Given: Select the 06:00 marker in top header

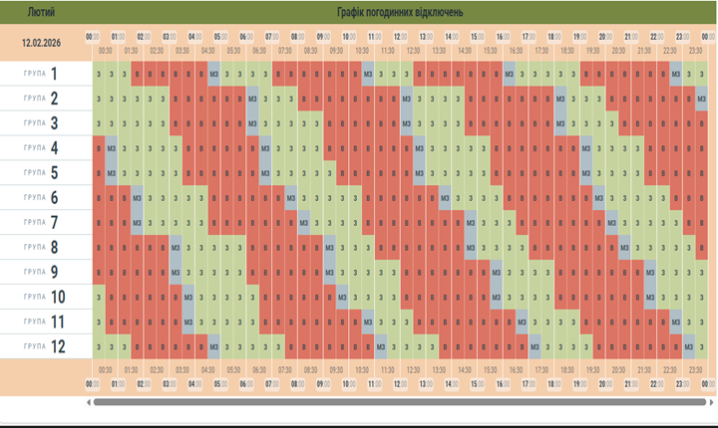Looking at the screenshot, I should [246, 37].
